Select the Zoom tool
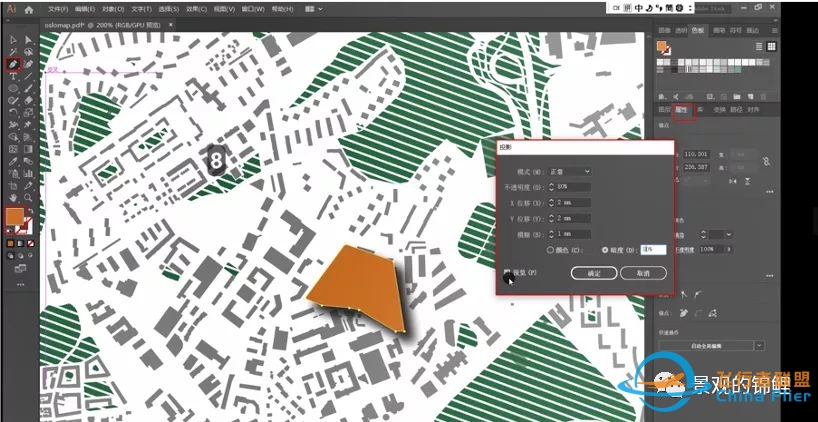This screenshot has width=818, height=422. tap(29, 197)
